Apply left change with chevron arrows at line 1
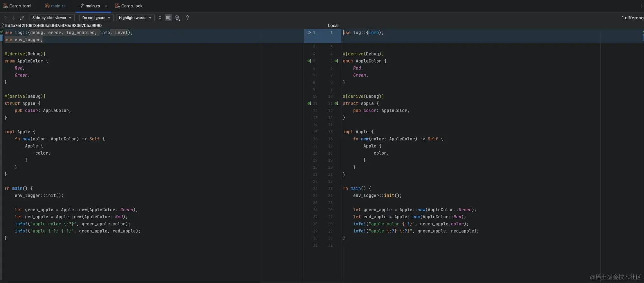The image size is (644, 283). (309, 33)
